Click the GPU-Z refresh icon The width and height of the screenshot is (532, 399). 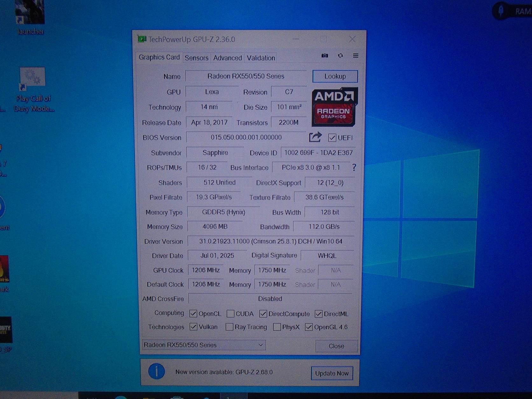click(340, 56)
